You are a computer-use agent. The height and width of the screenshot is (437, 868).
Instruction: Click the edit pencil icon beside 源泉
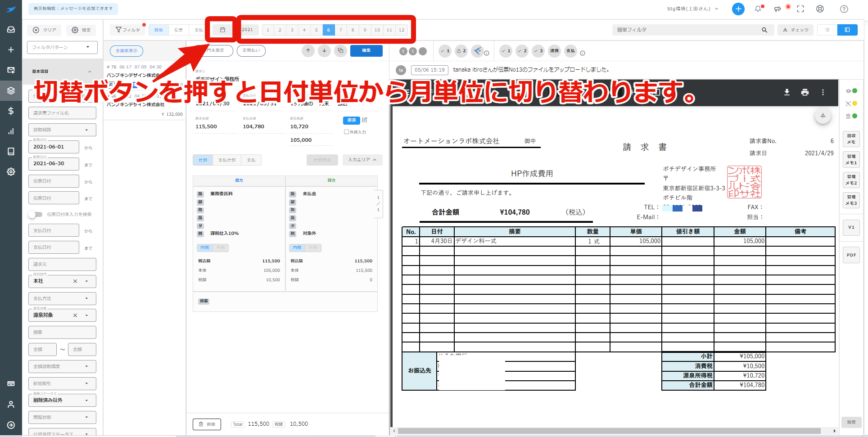(x=365, y=120)
